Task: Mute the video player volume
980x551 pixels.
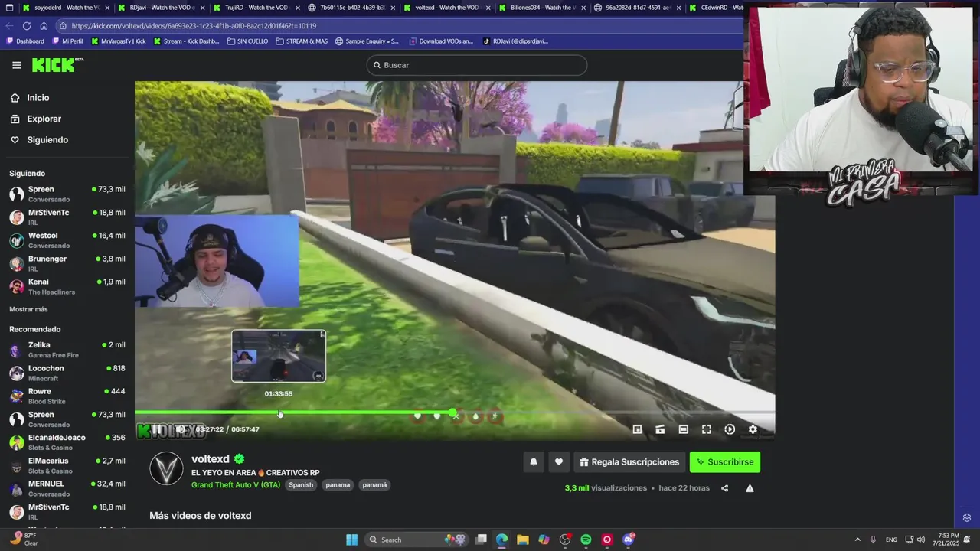Action: coord(179,429)
